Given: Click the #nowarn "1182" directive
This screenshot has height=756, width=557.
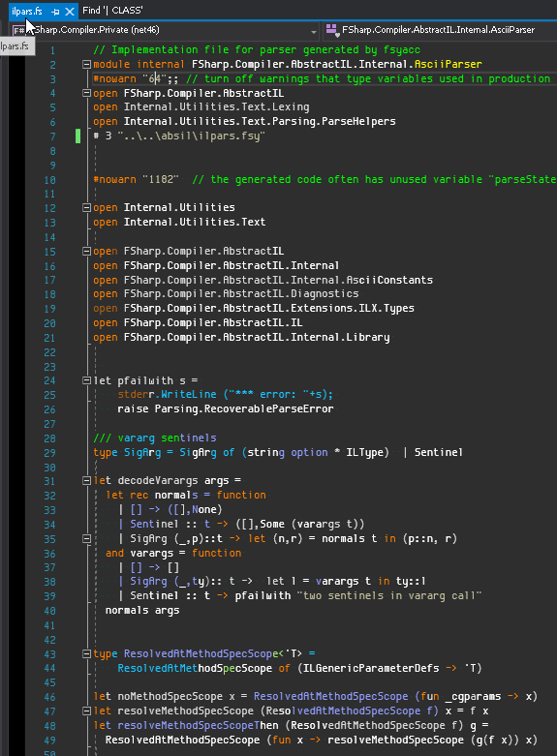Looking at the screenshot, I should [x=136, y=179].
